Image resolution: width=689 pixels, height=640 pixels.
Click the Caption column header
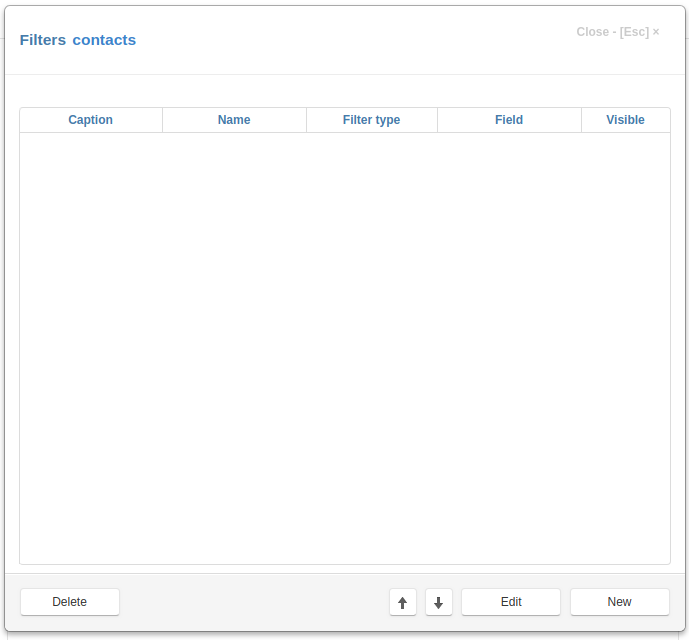(91, 120)
